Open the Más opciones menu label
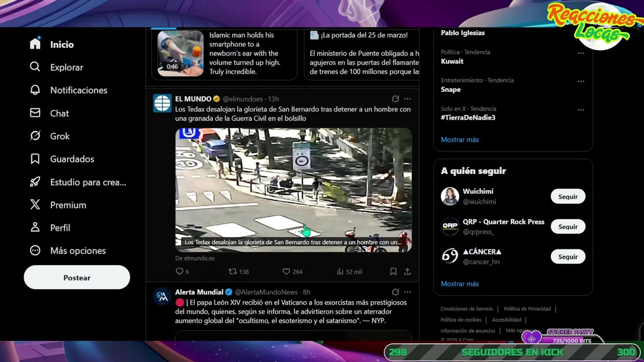 (x=78, y=251)
